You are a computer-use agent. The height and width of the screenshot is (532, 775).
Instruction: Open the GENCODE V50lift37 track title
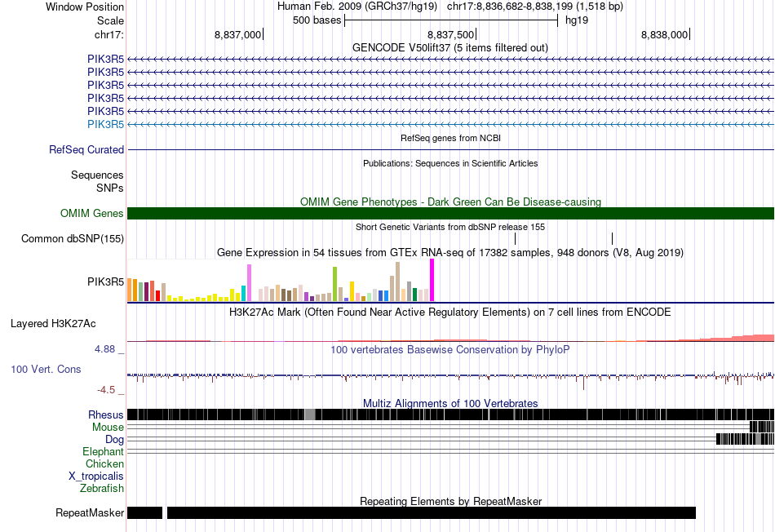(x=450, y=48)
